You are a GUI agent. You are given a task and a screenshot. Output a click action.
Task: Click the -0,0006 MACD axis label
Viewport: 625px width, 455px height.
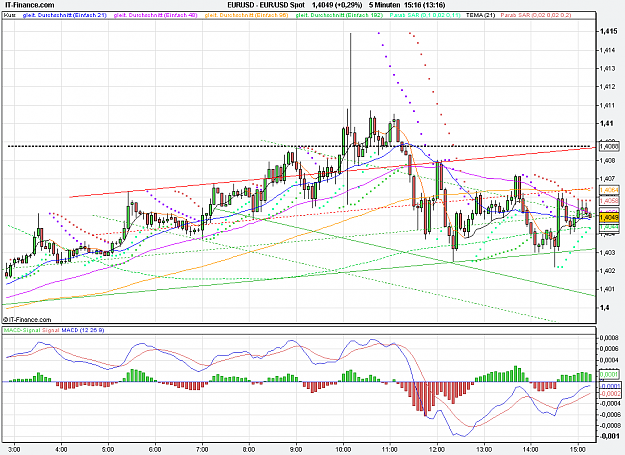(609, 414)
